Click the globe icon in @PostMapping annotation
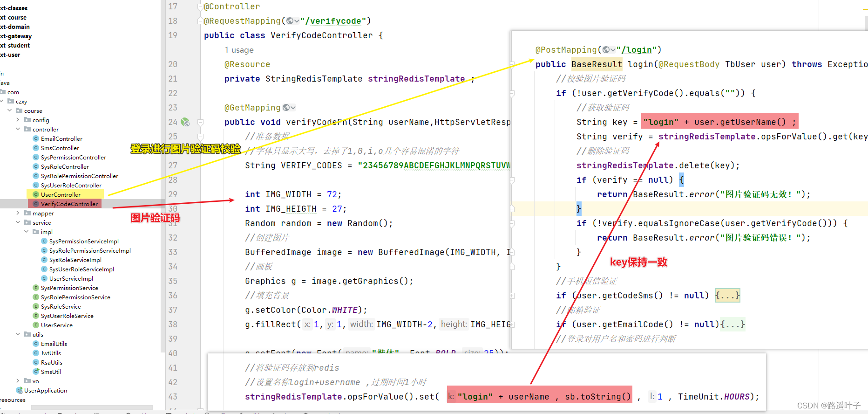This screenshot has height=414, width=868. click(606, 50)
